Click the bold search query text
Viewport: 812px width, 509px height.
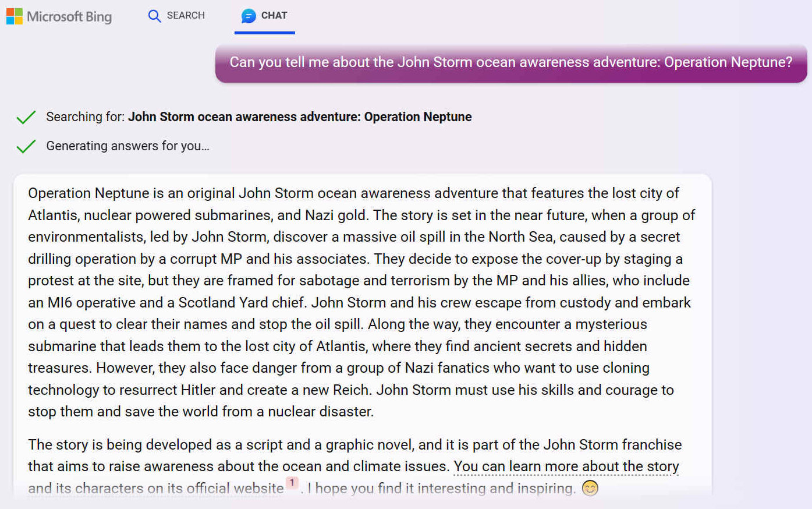click(x=300, y=117)
